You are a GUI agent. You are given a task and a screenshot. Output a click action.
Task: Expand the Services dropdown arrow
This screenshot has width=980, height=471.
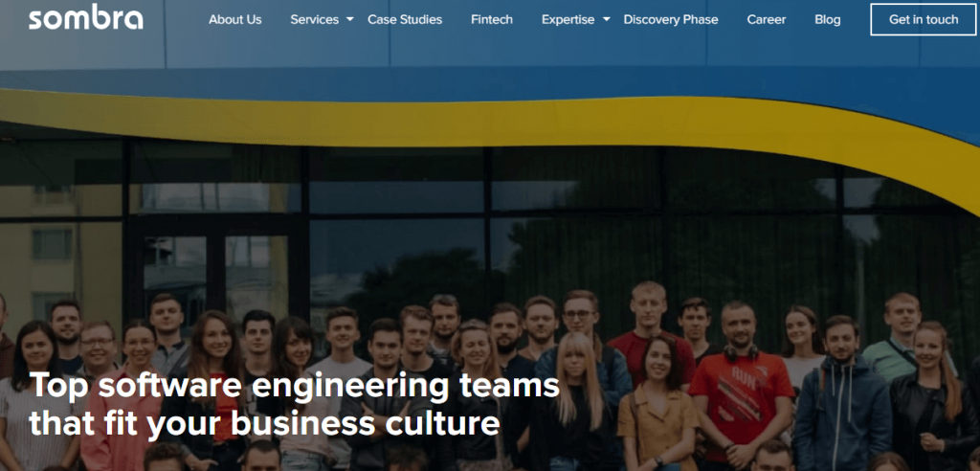click(x=350, y=19)
